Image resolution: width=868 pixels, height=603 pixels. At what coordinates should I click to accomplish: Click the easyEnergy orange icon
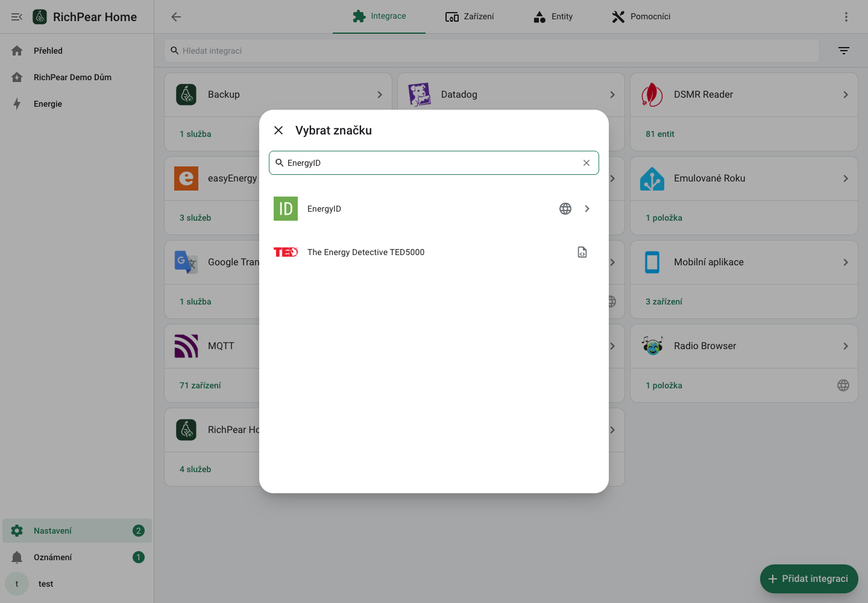[x=186, y=178]
